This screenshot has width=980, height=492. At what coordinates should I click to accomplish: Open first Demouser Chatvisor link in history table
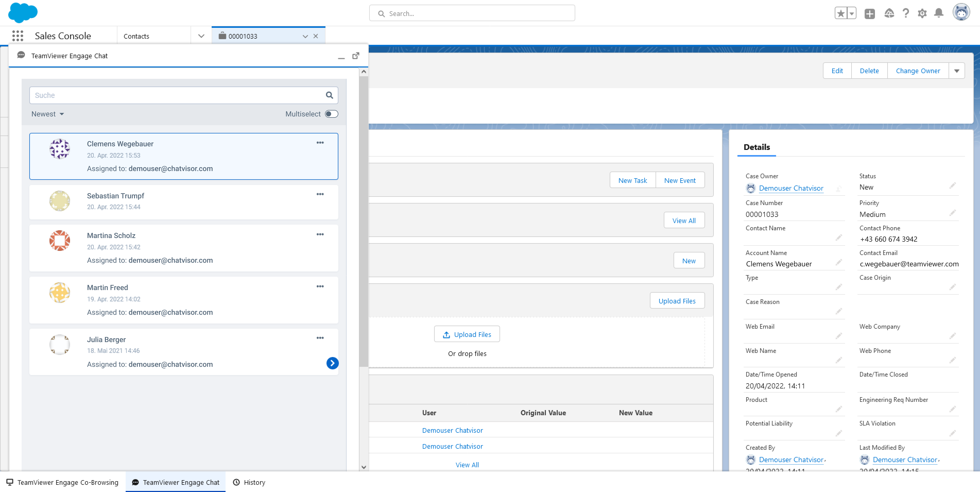(452, 430)
